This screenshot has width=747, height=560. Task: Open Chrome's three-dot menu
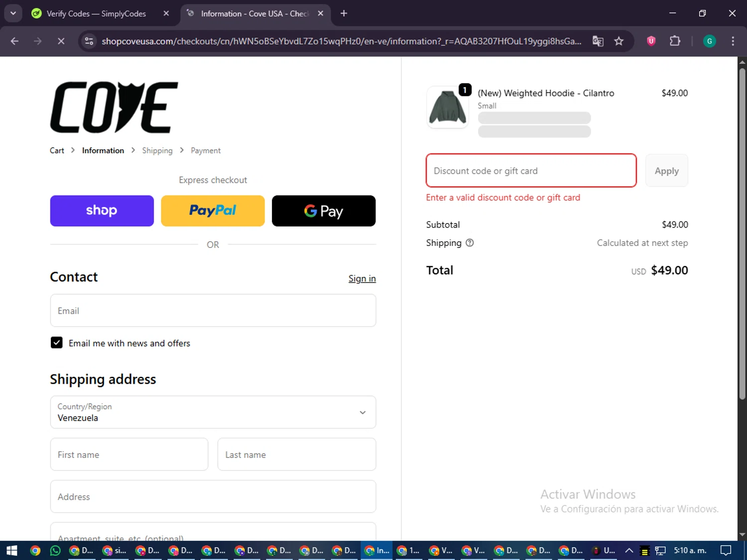733,41
